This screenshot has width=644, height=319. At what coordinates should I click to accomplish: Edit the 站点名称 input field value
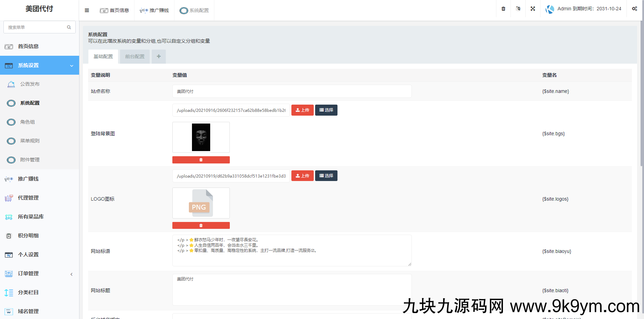point(292,91)
